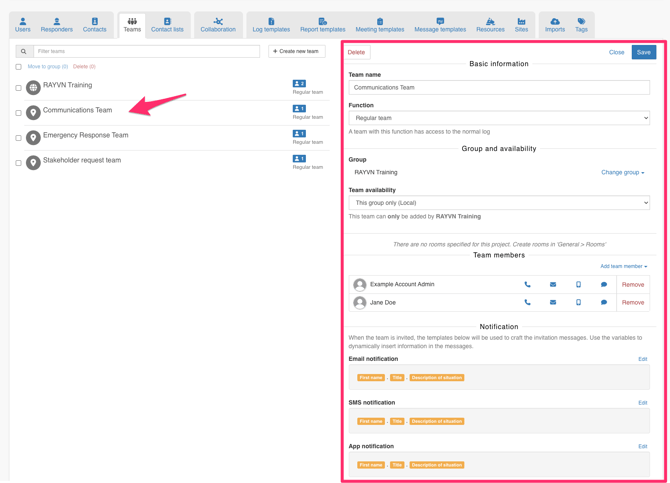Check the box next to RAYVN Training
This screenshot has height=483, width=670.
point(18,88)
